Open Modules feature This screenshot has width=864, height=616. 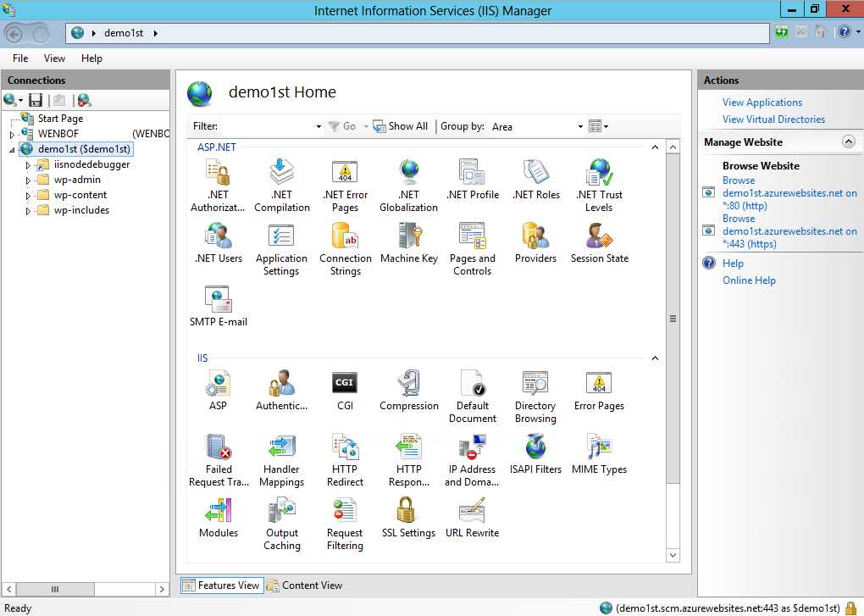219,518
